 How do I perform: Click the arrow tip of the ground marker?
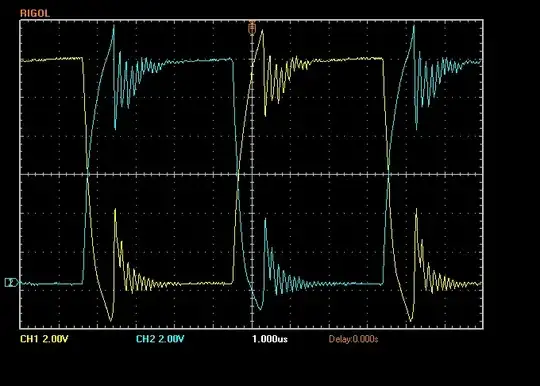pyautogui.click(x=17, y=283)
